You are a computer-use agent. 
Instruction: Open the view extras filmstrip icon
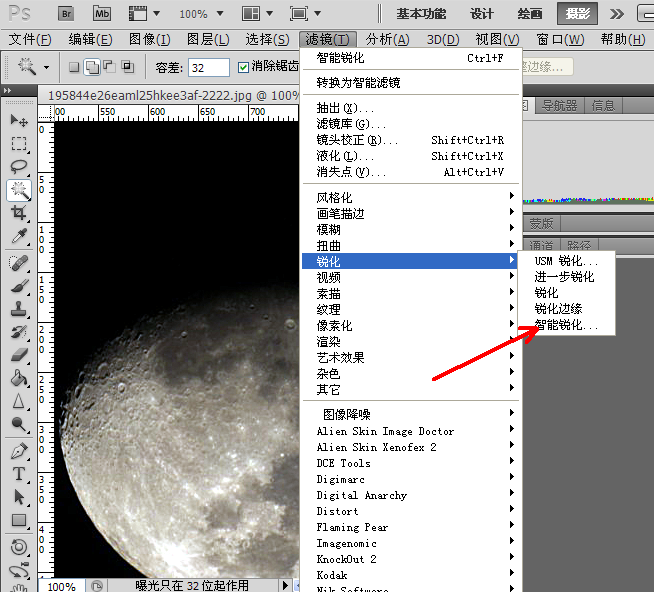[138, 14]
